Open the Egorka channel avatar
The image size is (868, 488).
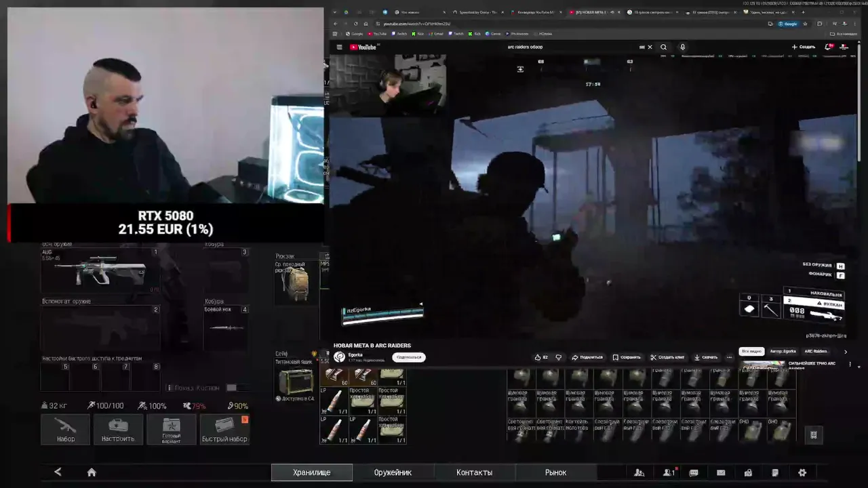(339, 357)
